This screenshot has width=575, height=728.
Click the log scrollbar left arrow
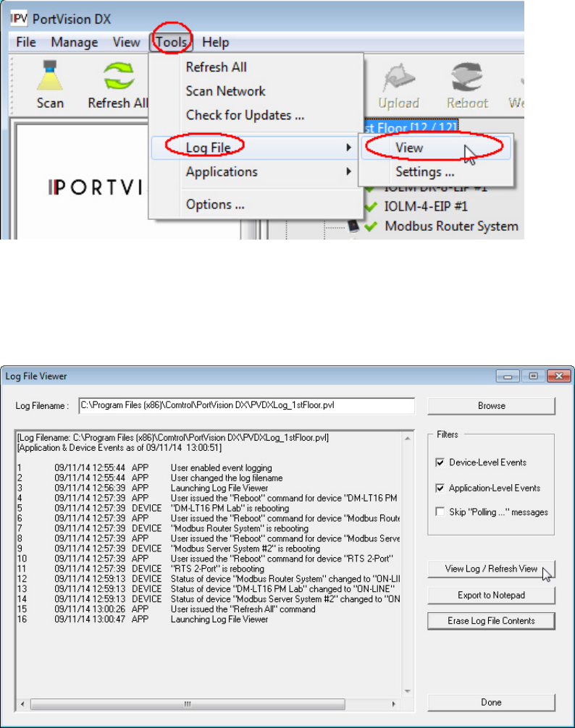pyautogui.click(x=22, y=704)
